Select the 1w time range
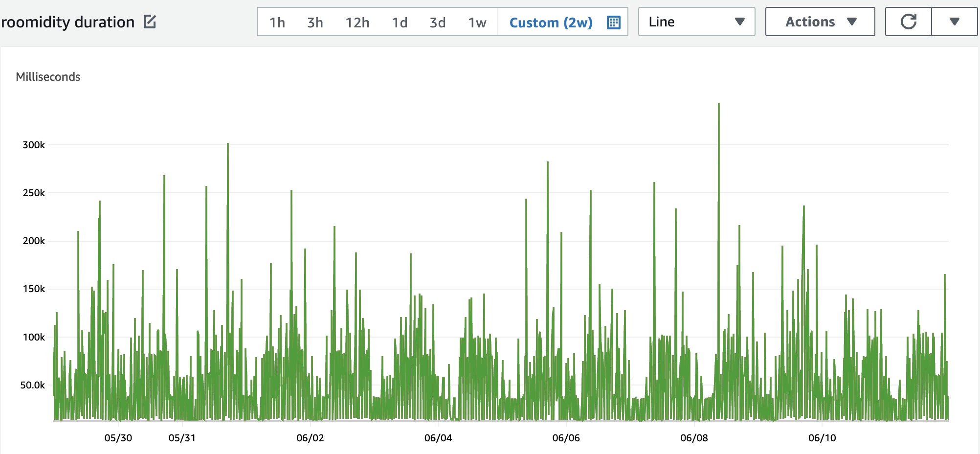Screen dimensions: 980x454 [x=477, y=23]
